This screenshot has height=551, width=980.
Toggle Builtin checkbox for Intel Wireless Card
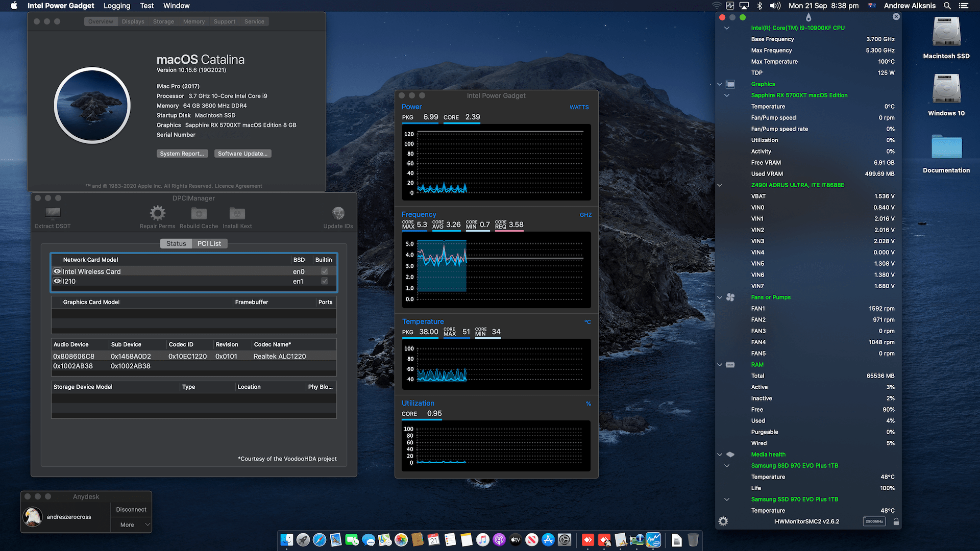click(x=325, y=271)
